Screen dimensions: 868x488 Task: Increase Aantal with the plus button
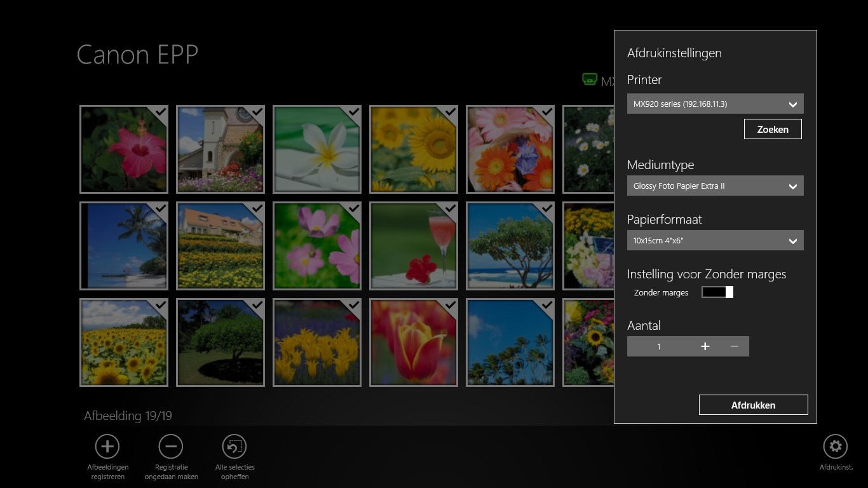coord(705,346)
